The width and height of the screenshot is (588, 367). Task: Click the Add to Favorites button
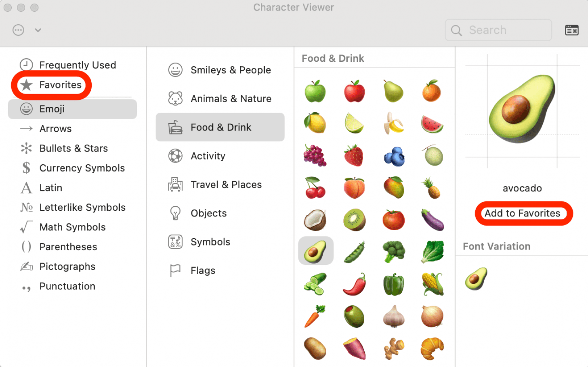522,213
